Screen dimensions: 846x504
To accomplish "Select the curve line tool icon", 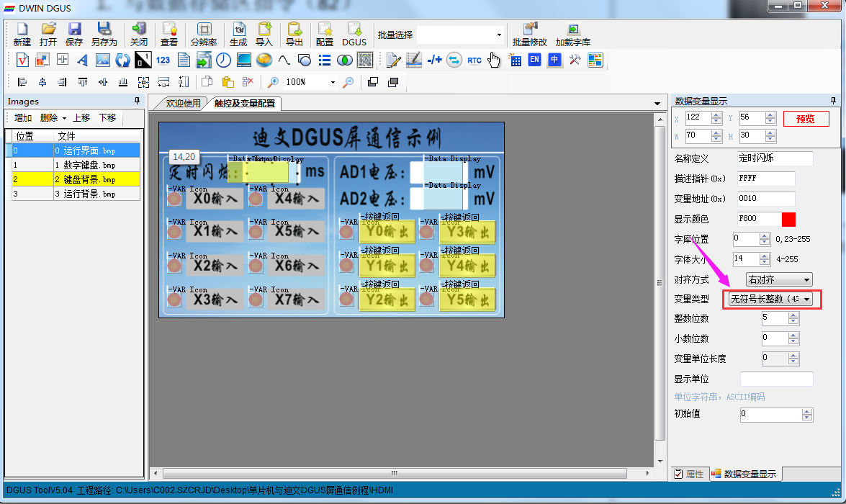I will tap(284, 60).
